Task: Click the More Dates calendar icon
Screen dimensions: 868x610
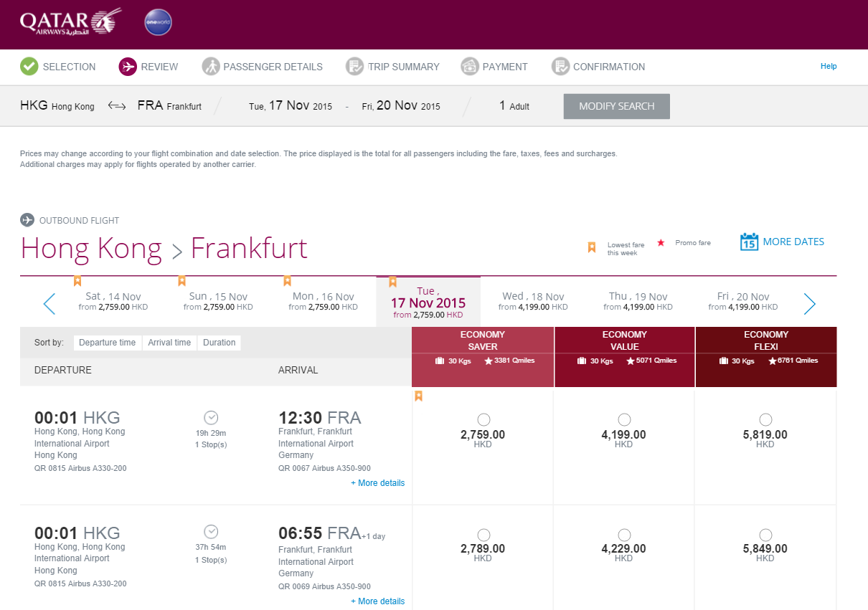Action: click(749, 242)
